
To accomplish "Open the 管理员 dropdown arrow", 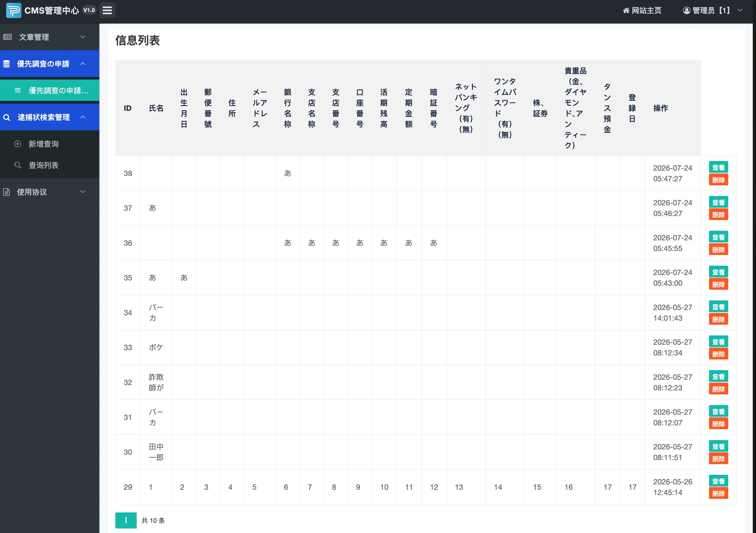I will (x=740, y=10).
